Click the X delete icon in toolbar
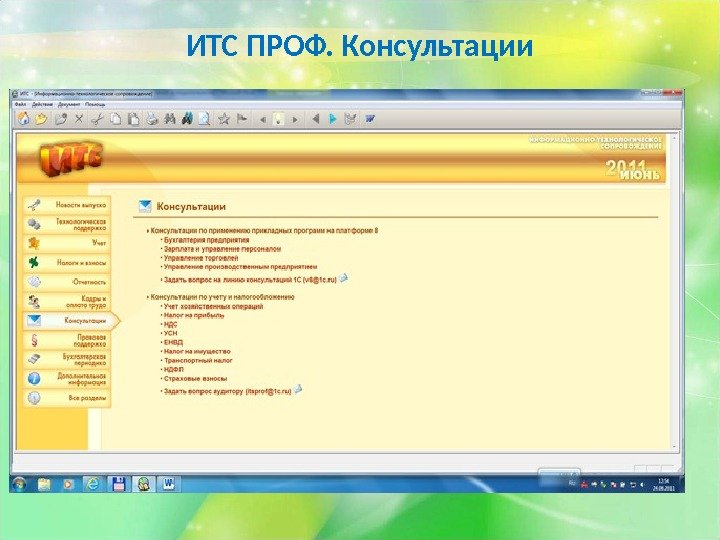The height and width of the screenshot is (540, 720). pyautogui.click(x=79, y=119)
